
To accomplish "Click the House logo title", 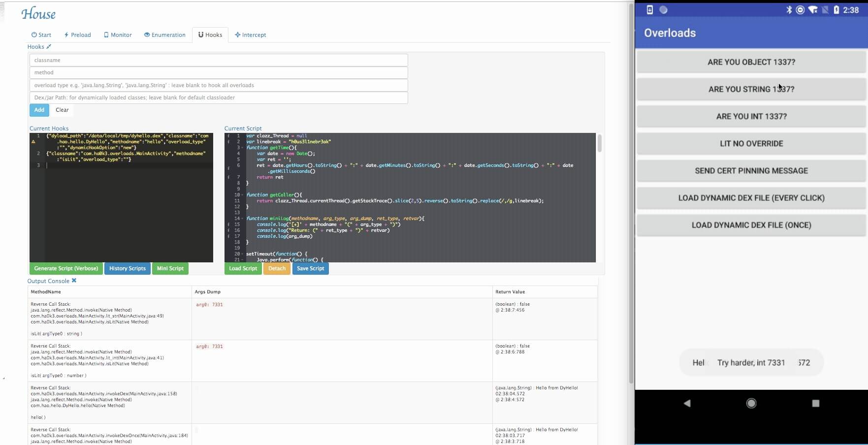I will click(38, 14).
